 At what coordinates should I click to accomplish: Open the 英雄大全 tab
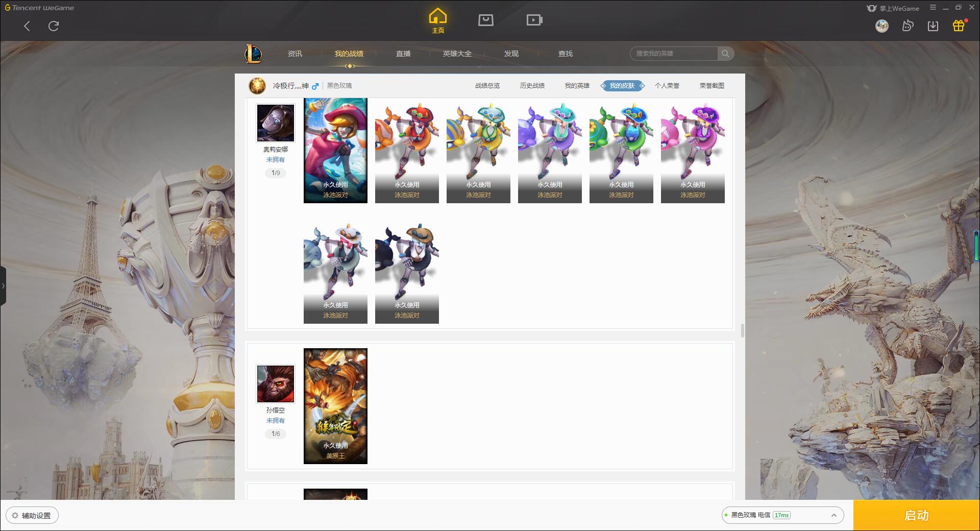pyautogui.click(x=457, y=54)
